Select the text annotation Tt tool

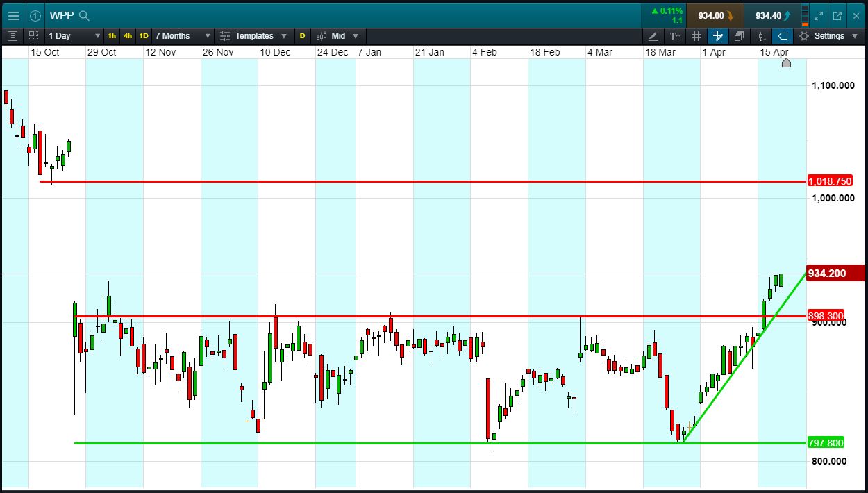click(x=675, y=36)
